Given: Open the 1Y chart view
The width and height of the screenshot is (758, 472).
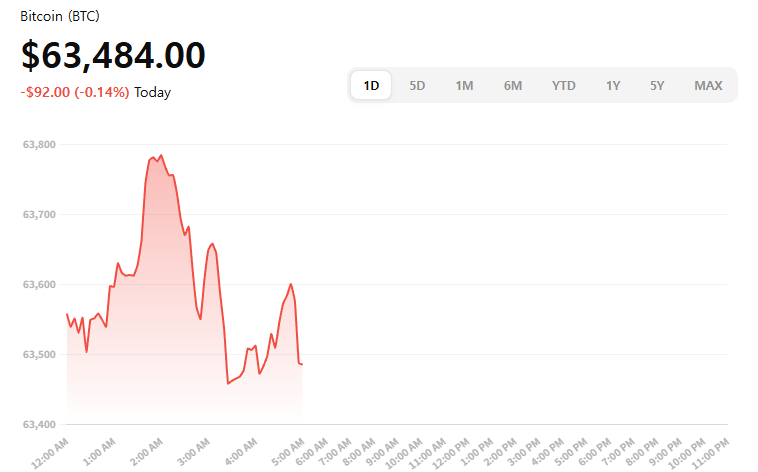Looking at the screenshot, I should pos(613,86).
